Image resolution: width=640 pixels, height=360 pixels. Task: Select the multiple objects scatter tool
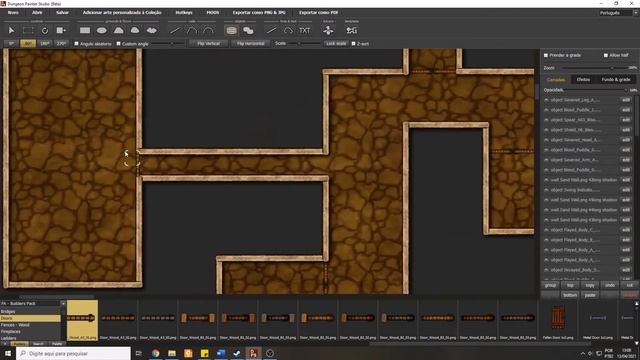coord(248,31)
